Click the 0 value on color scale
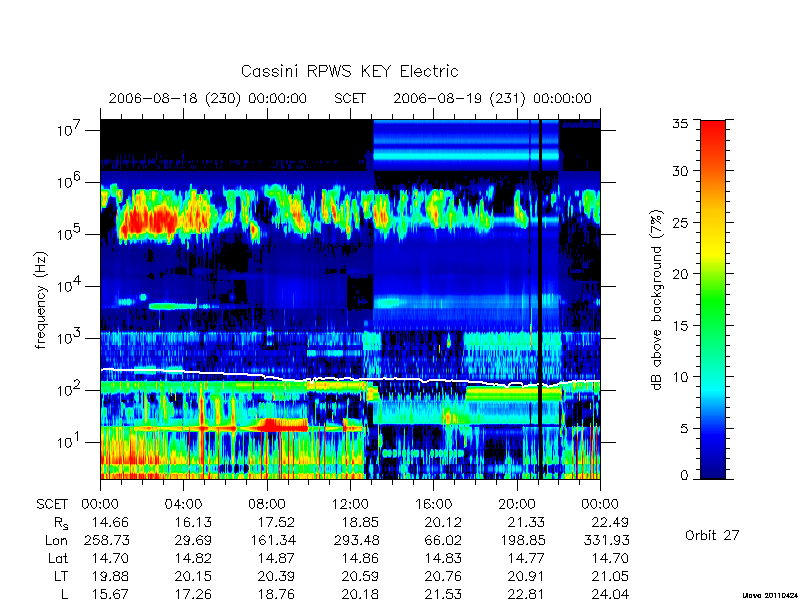 point(684,475)
